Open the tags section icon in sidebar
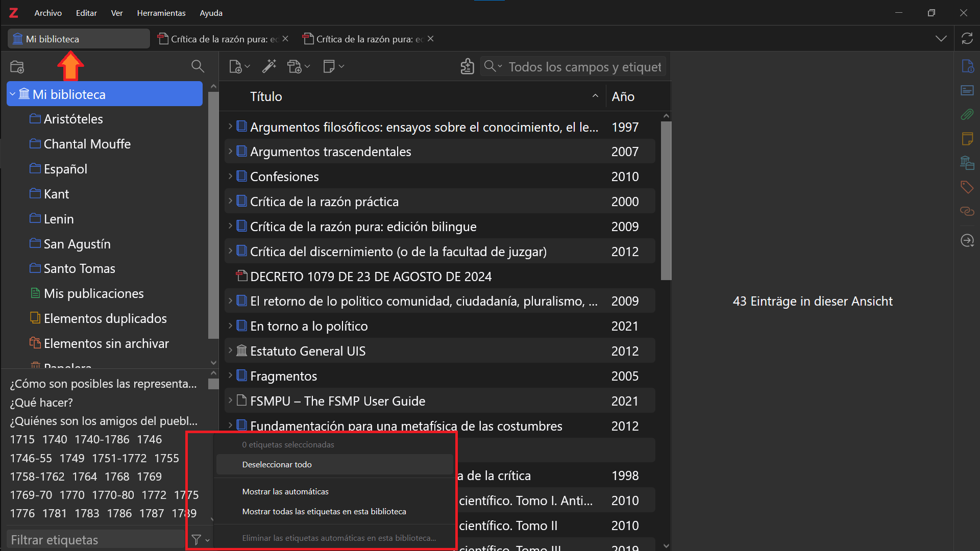 967,187
